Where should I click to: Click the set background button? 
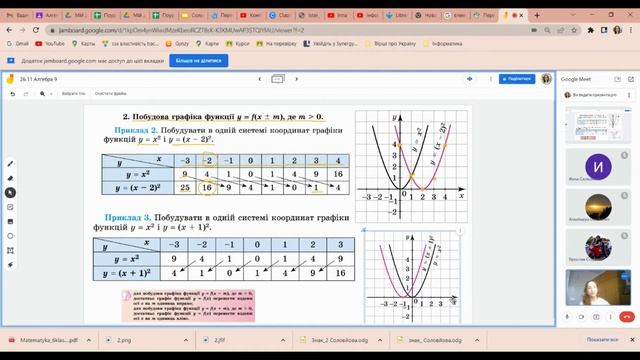73,93
